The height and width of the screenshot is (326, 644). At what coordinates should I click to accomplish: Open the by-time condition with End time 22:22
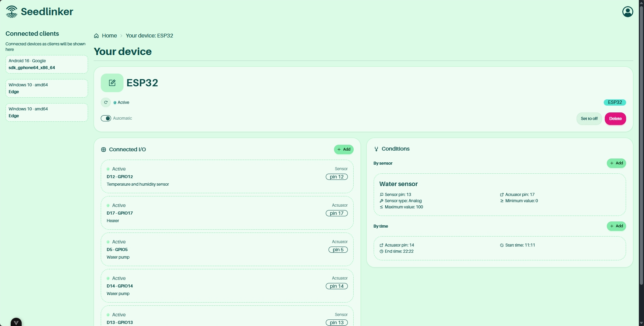(x=500, y=248)
